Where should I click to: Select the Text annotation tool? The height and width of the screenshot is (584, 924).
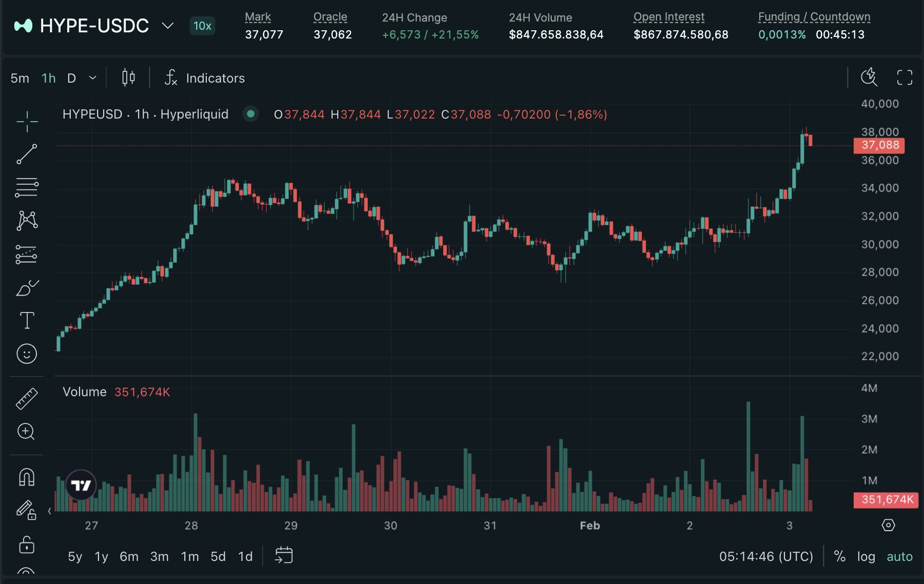[x=27, y=321]
